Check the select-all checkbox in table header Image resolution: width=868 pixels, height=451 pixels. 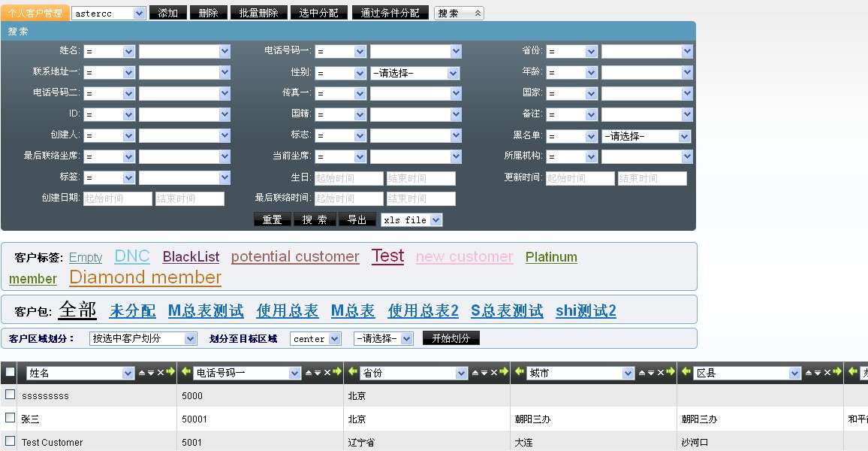pyautogui.click(x=10, y=372)
